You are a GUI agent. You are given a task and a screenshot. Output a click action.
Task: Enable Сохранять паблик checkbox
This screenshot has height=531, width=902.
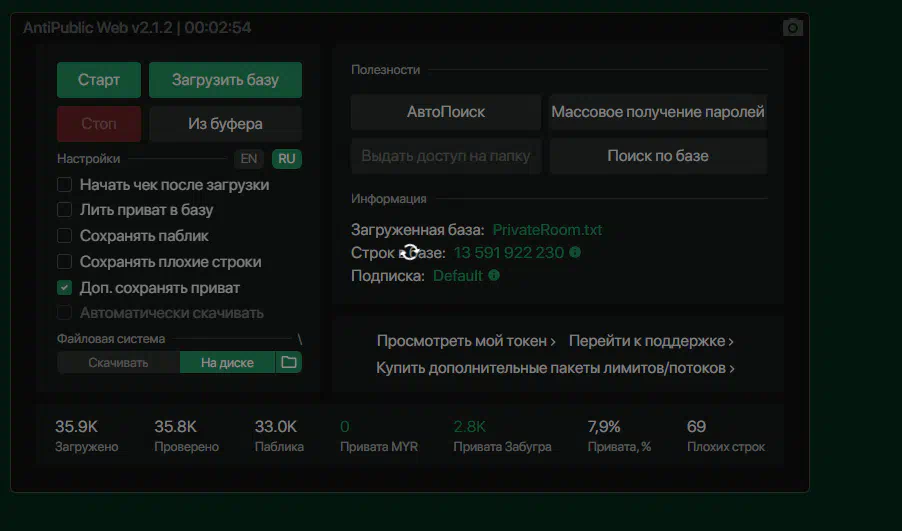pos(64,236)
